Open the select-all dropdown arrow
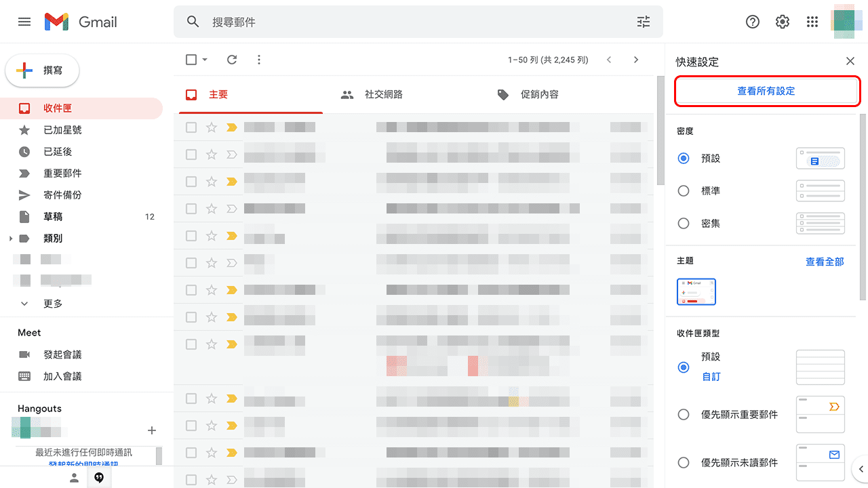The width and height of the screenshot is (868, 488). point(204,60)
